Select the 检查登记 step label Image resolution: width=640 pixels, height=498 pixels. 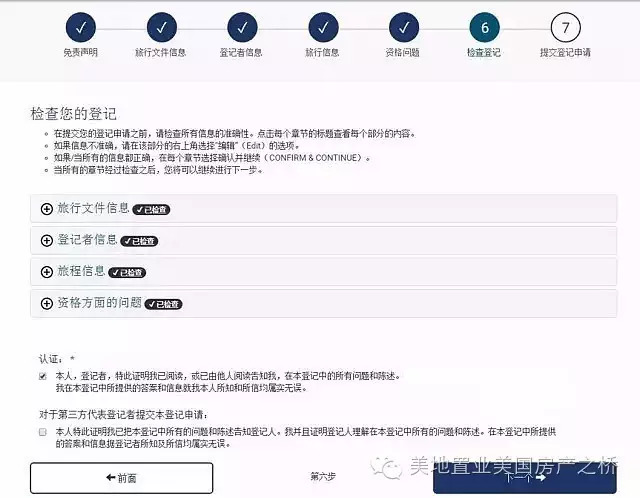pyautogui.click(x=484, y=52)
